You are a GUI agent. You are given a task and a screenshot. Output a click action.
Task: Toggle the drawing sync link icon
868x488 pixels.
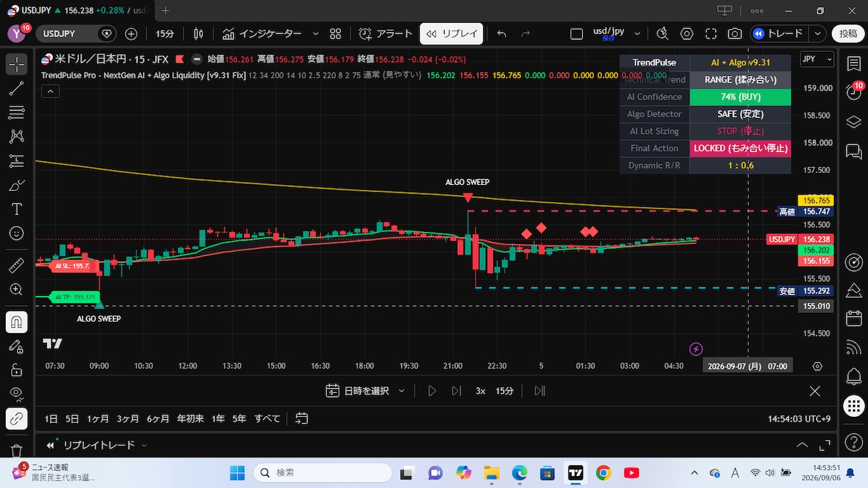(x=16, y=419)
